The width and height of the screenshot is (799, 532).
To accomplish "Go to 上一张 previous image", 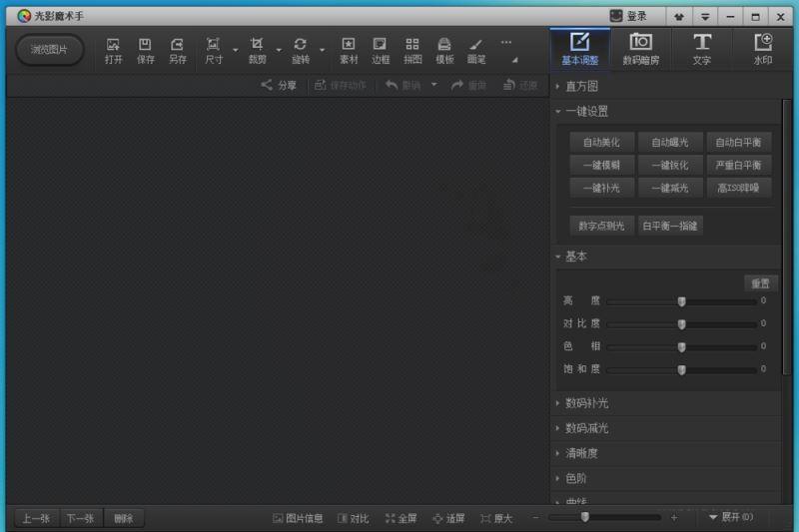I will 36,518.
